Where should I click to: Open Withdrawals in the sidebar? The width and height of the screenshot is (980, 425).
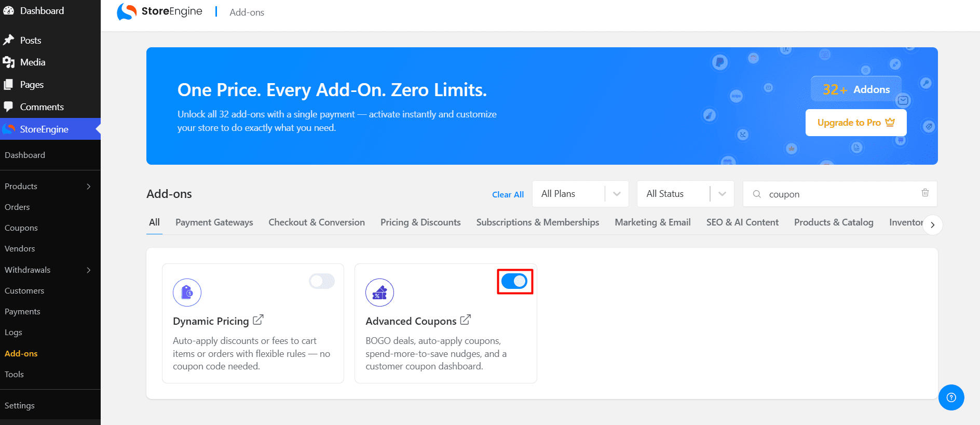click(28, 270)
